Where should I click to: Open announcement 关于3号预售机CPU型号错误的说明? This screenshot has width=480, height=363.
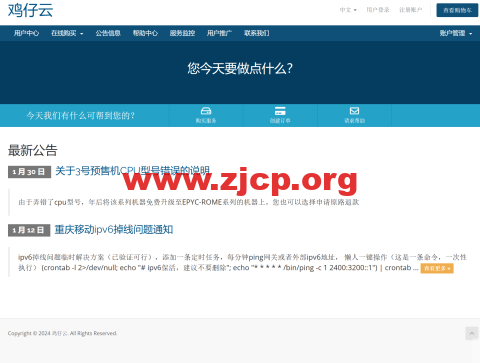click(132, 171)
